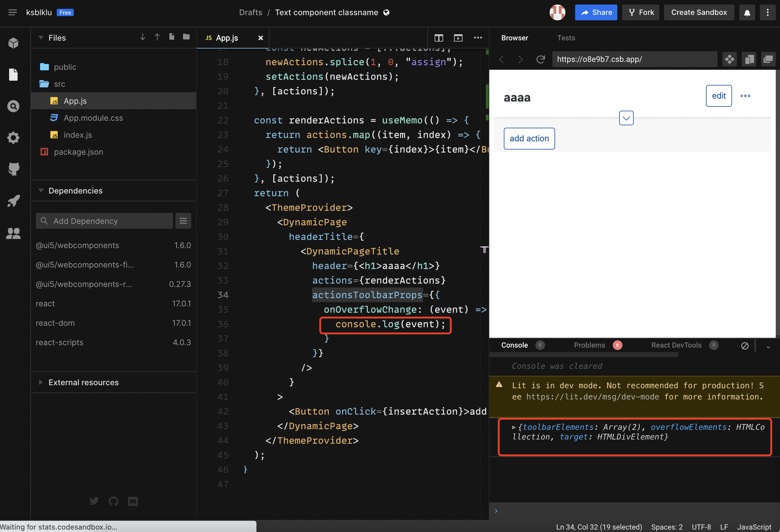Create a new folder in the Files panel
Viewport: 780px width, 532px height.
186,37
